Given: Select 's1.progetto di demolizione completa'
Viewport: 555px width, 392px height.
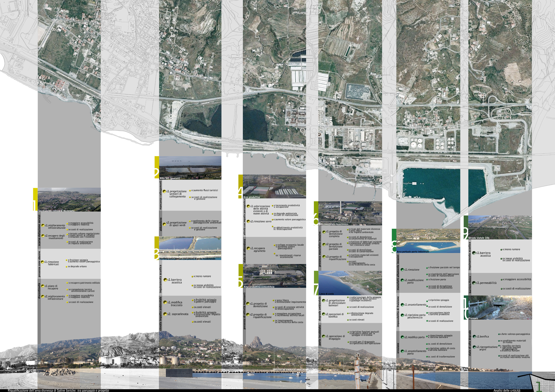Looking at the screenshot, I should 334,234.
